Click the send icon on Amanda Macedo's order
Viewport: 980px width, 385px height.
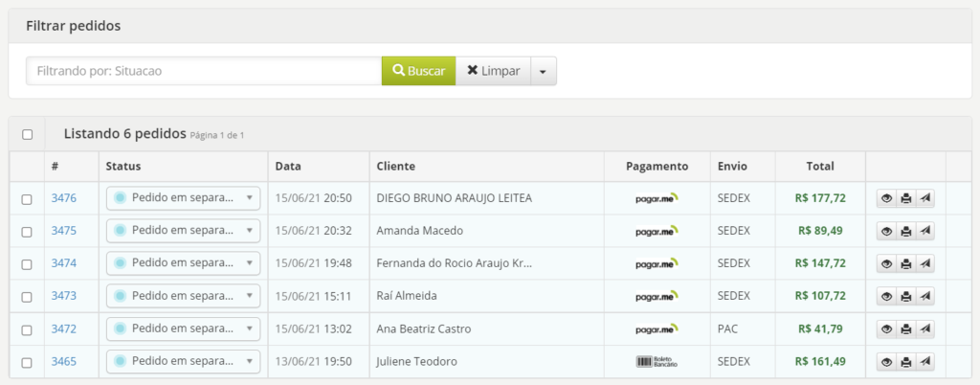point(924,232)
